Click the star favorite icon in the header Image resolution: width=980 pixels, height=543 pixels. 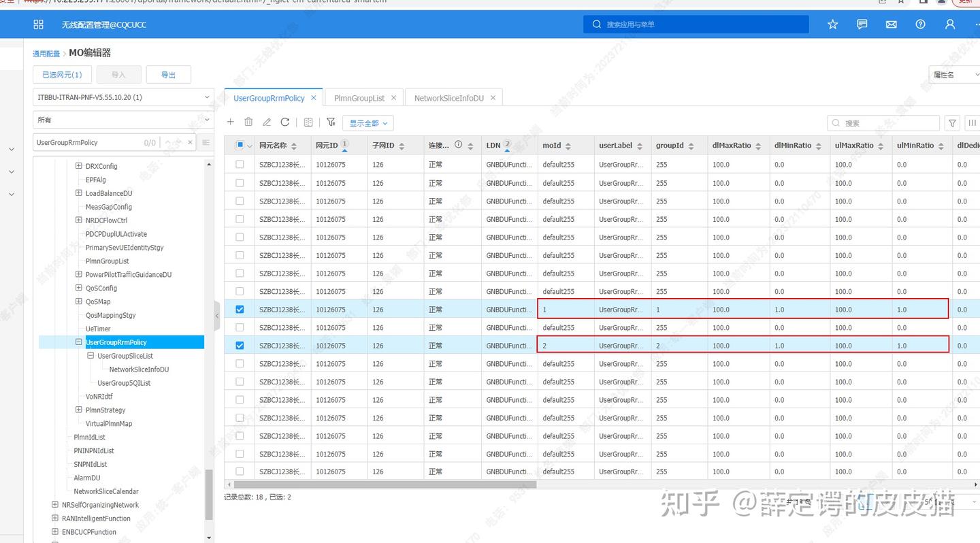pyautogui.click(x=832, y=24)
